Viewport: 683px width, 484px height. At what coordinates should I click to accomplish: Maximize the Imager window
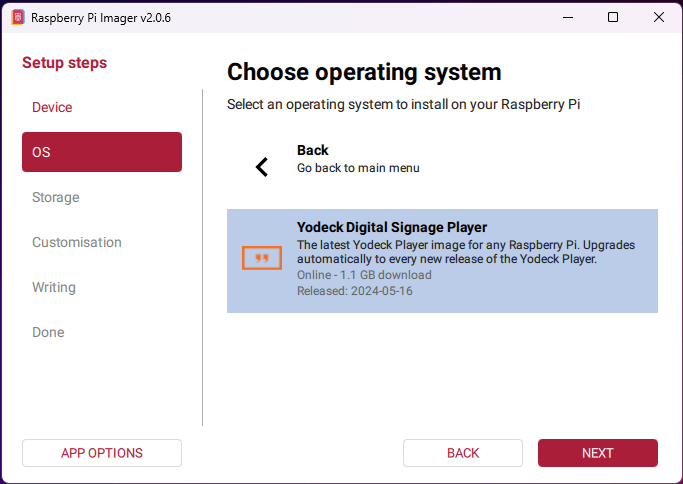[613, 18]
